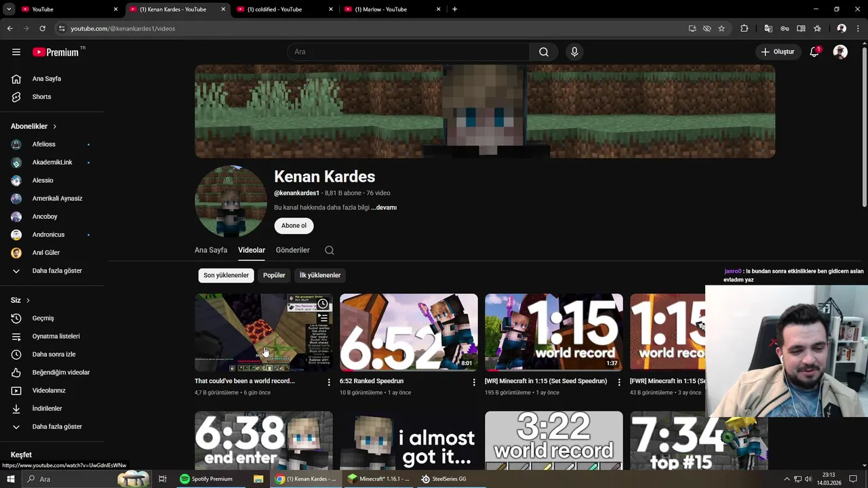Image resolution: width=868 pixels, height=488 pixels.
Task: Click the Abone ol subscribe button
Action: pyautogui.click(x=294, y=226)
